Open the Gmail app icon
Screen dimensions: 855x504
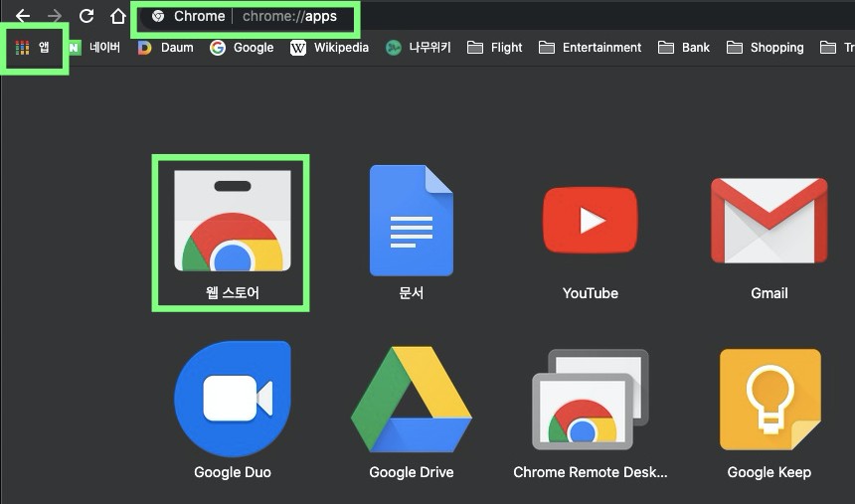click(769, 221)
